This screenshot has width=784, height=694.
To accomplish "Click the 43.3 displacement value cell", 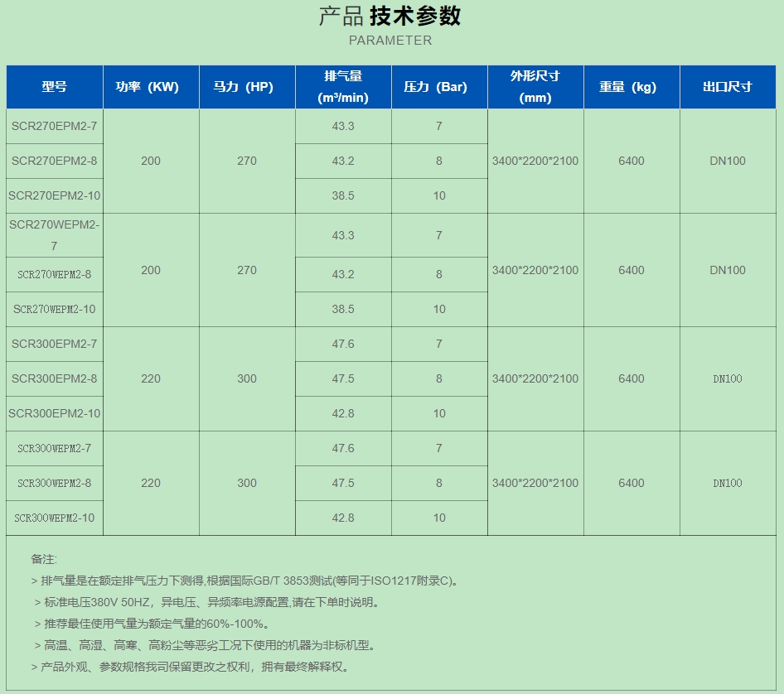I will [x=343, y=126].
